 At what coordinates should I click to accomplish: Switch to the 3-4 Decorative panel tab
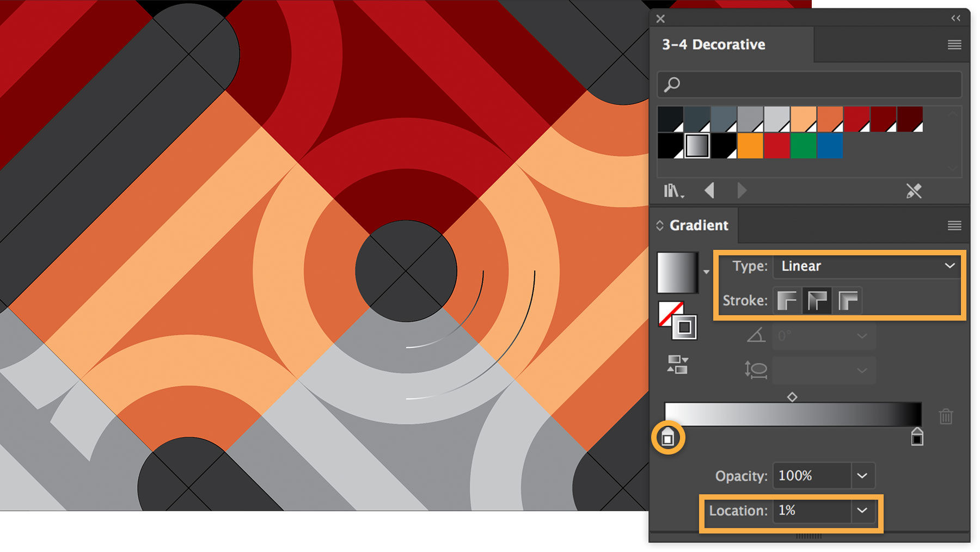click(x=713, y=45)
